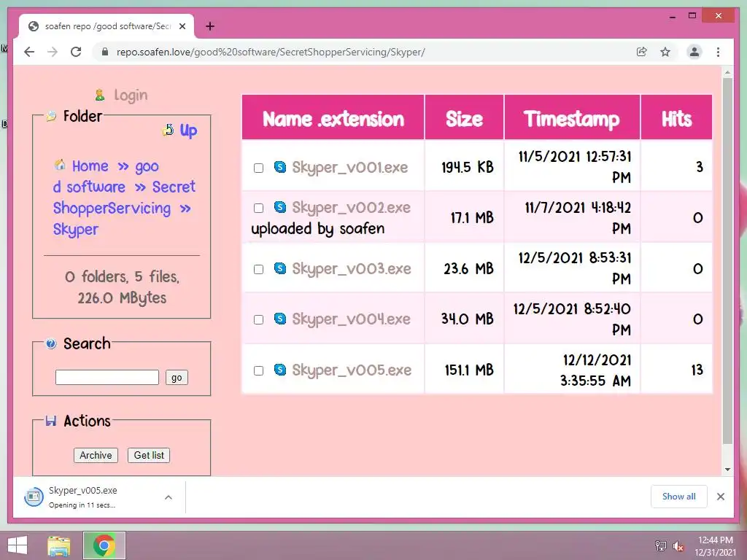Sort by Name .extension column
The height and width of the screenshot is (560, 747).
point(333,119)
